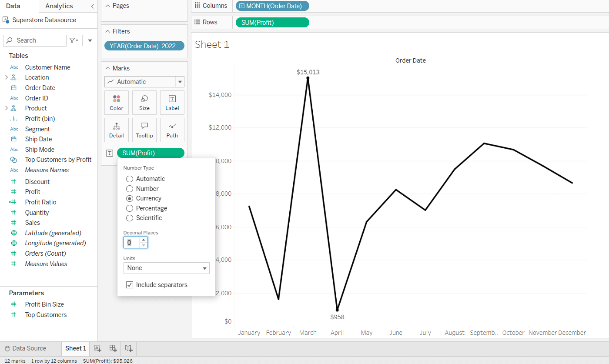Click the filter fields icon beside Search
Screen dimensions: 609x364
pos(74,40)
